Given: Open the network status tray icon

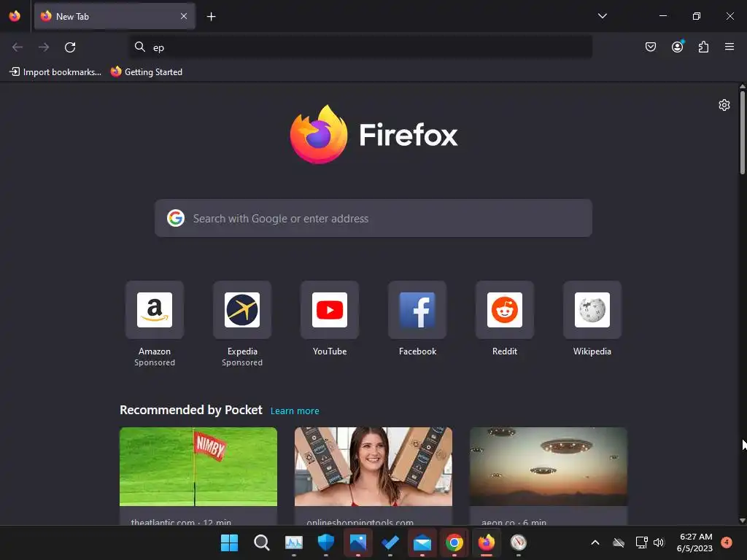Looking at the screenshot, I should 641,542.
